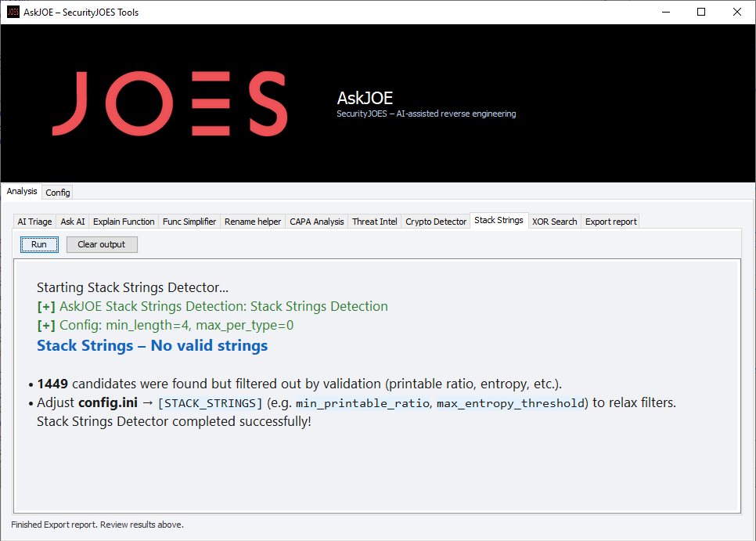Image resolution: width=756 pixels, height=541 pixels.
Task: Go to Explain Function tab
Action: coord(124,222)
